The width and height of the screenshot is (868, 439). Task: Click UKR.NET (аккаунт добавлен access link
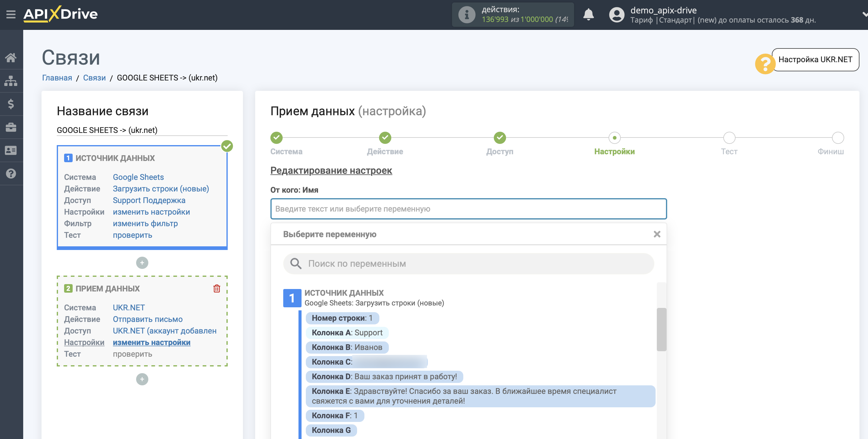tap(165, 330)
